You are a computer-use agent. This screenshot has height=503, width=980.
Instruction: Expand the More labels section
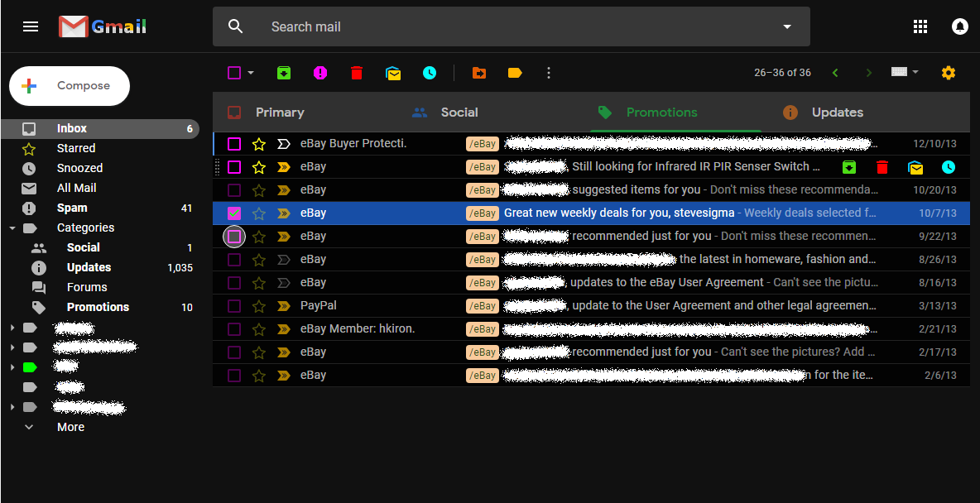70,427
